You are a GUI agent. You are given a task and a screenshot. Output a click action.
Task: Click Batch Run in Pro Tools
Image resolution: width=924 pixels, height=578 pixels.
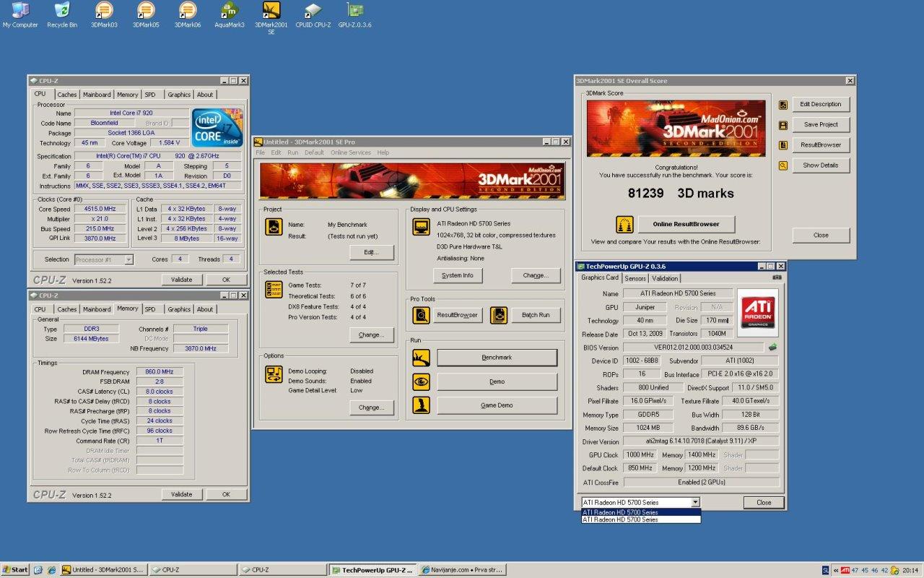pyautogui.click(x=536, y=315)
